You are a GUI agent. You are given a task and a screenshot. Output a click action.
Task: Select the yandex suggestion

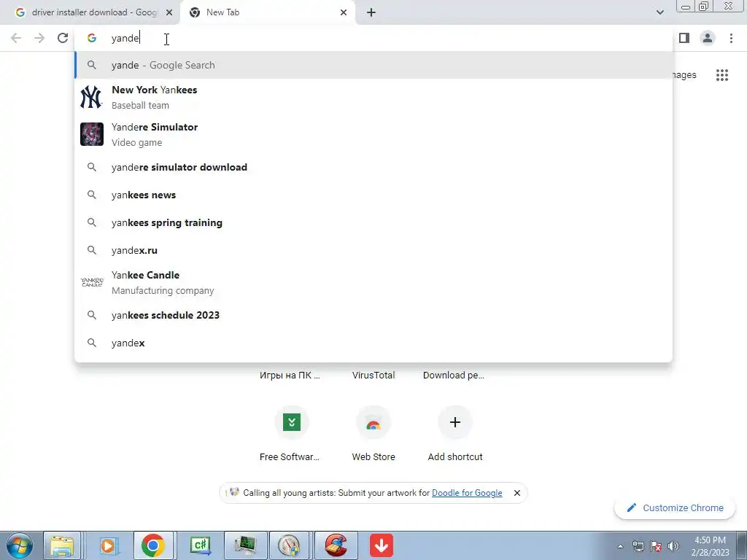pyautogui.click(x=373, y=343)
